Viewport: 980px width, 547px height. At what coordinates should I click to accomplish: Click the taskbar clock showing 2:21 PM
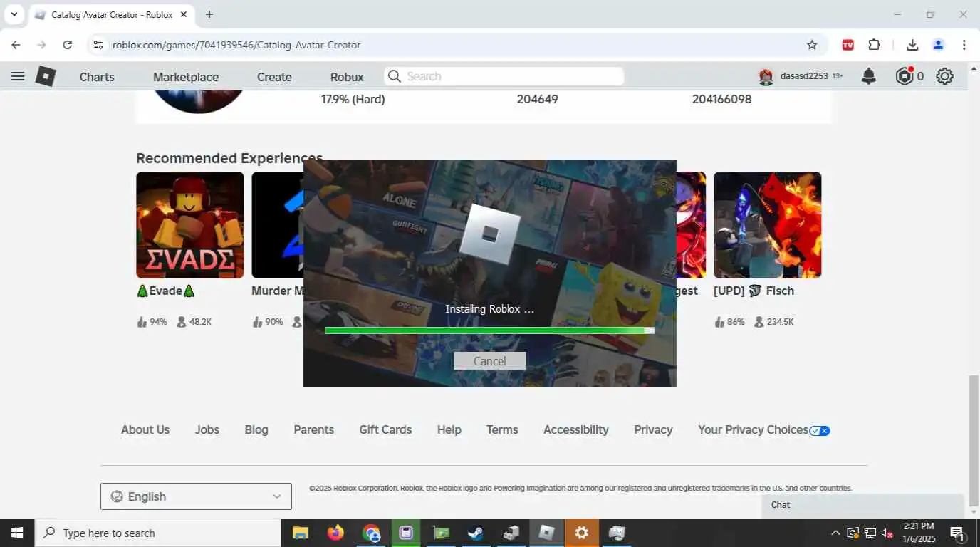tap(919, 533)
